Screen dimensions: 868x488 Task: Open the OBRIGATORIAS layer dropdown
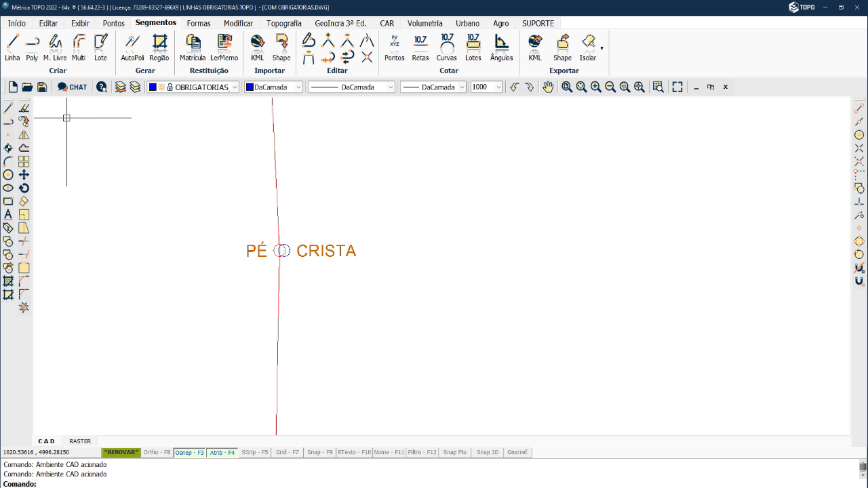click(x=233, y=87)
